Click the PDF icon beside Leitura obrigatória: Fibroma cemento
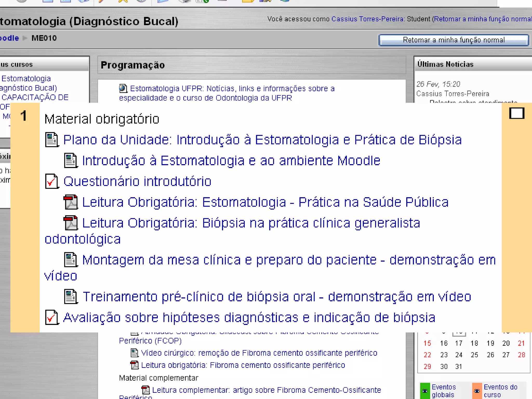Viewport: 532px width, 399px height. click(x=134, y=365)
